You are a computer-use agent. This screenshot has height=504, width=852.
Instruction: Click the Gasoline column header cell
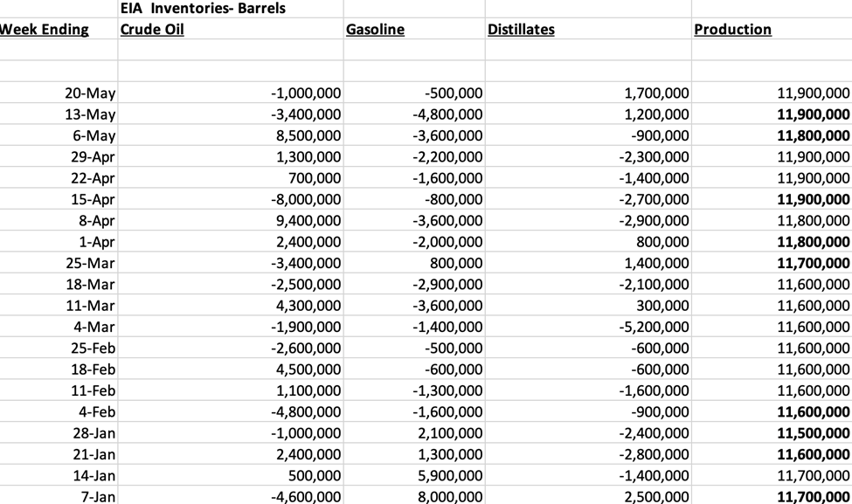coord(376,30)
